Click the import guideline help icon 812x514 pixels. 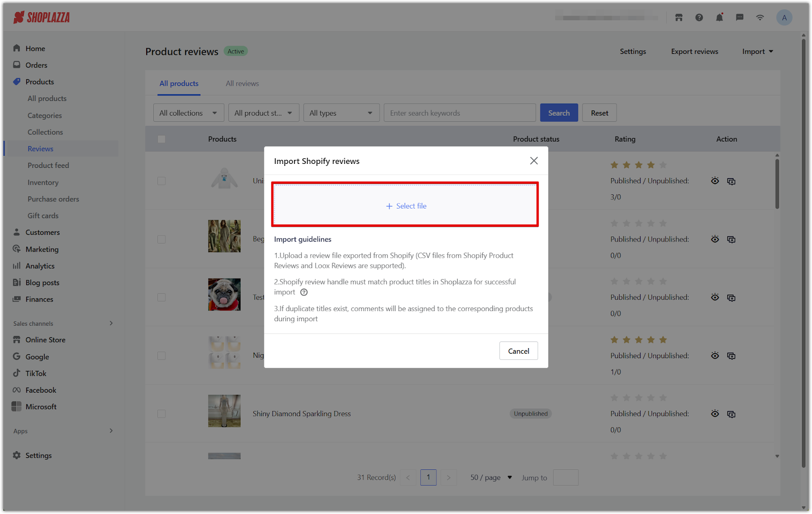coord(304,292)
